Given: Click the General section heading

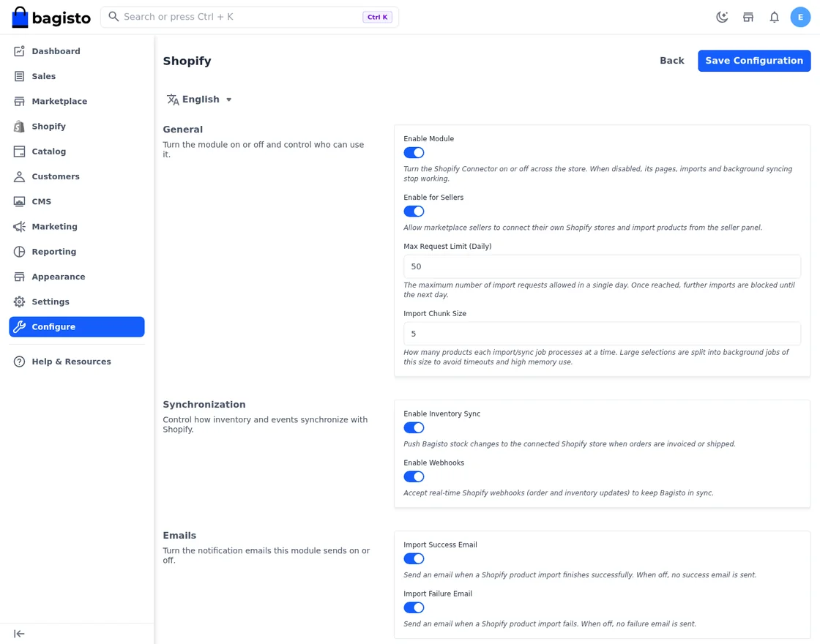Looking at the screenshot, I should pyautogui.click(x=182, y=130).
